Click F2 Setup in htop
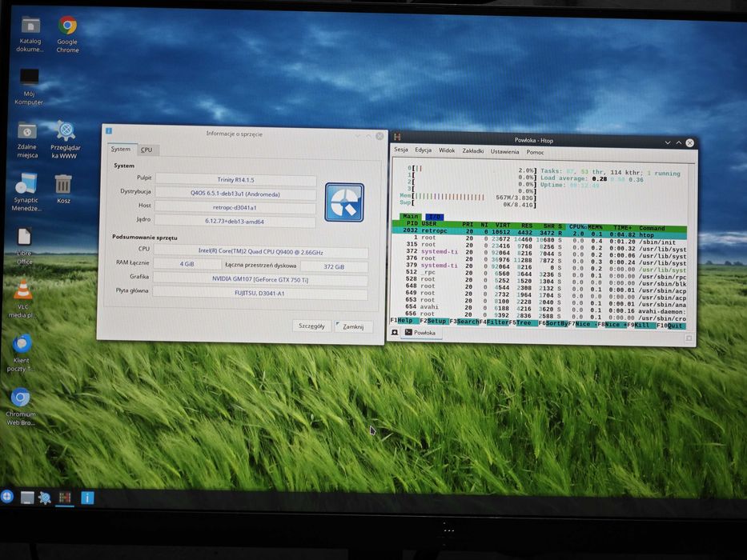The height and width of the screenshot is (560, 747). [434, 322]
